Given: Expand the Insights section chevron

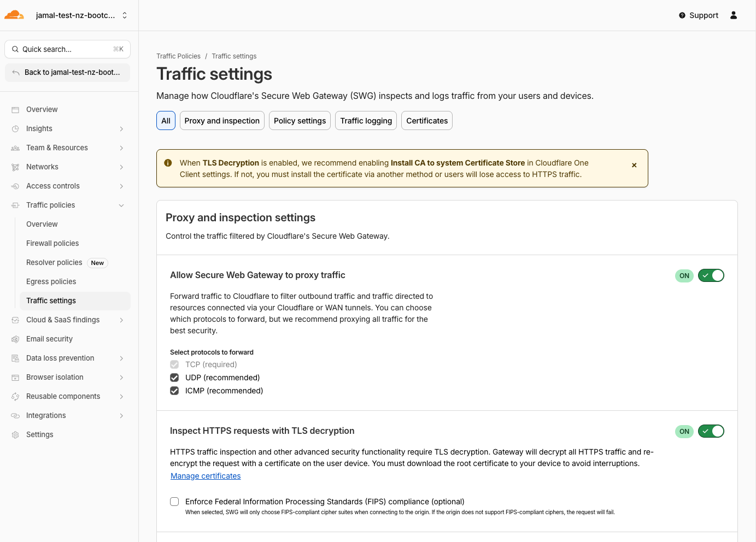Looking at the screenshot, I should [121, 129].
